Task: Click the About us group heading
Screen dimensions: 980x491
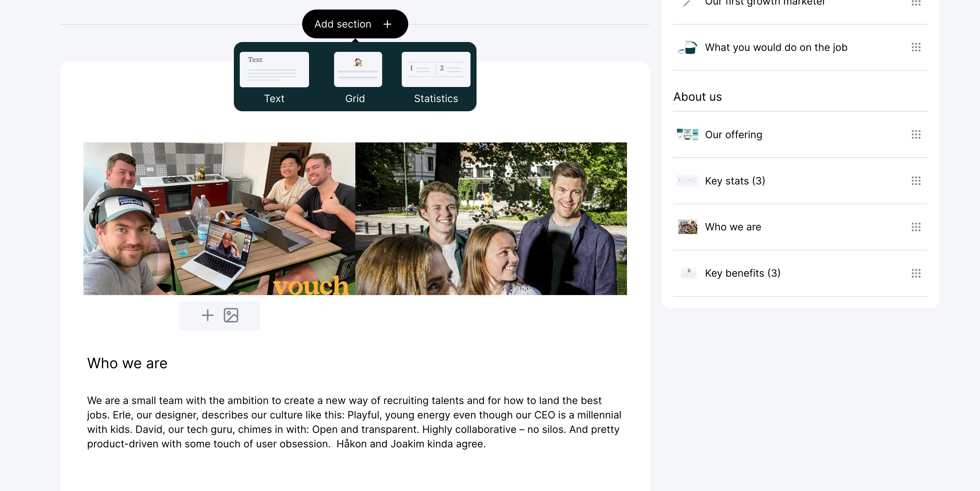Action: [697, 96]
